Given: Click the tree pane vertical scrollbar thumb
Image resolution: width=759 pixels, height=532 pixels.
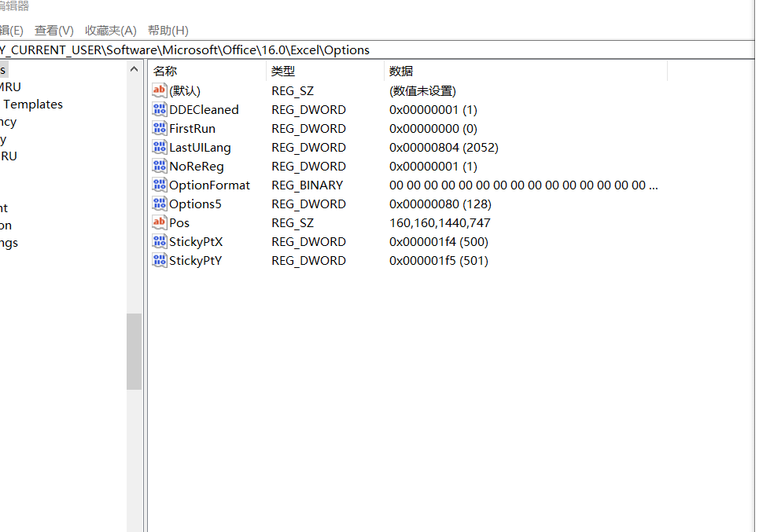Looking at the screenshot, I should (x=134, y=351).
